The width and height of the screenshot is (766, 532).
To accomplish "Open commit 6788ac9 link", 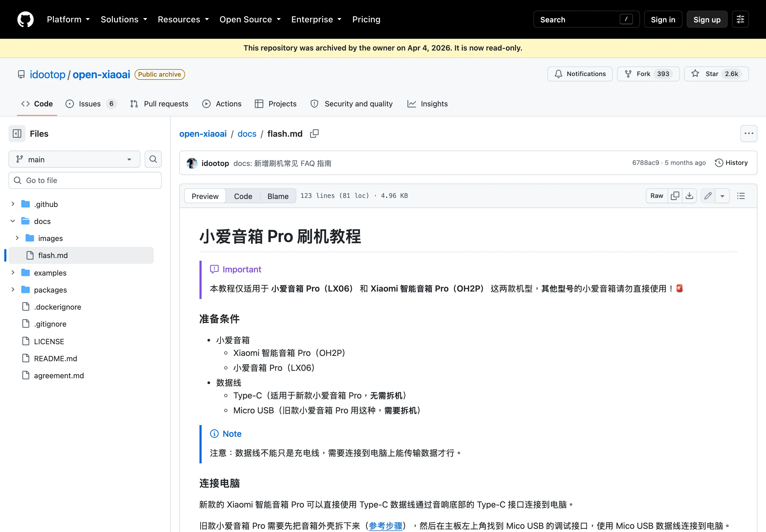I will click(646, 163).
